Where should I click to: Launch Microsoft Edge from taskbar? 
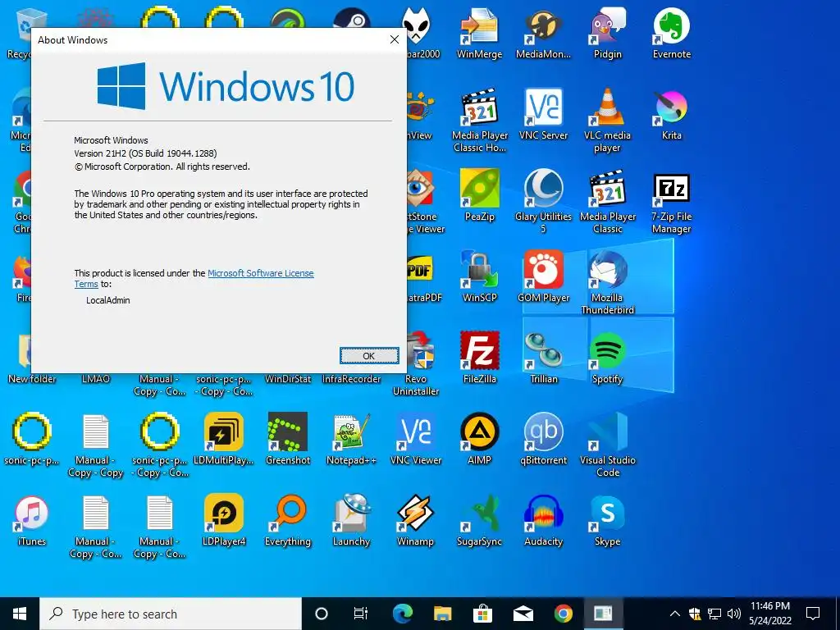[402, 614]
